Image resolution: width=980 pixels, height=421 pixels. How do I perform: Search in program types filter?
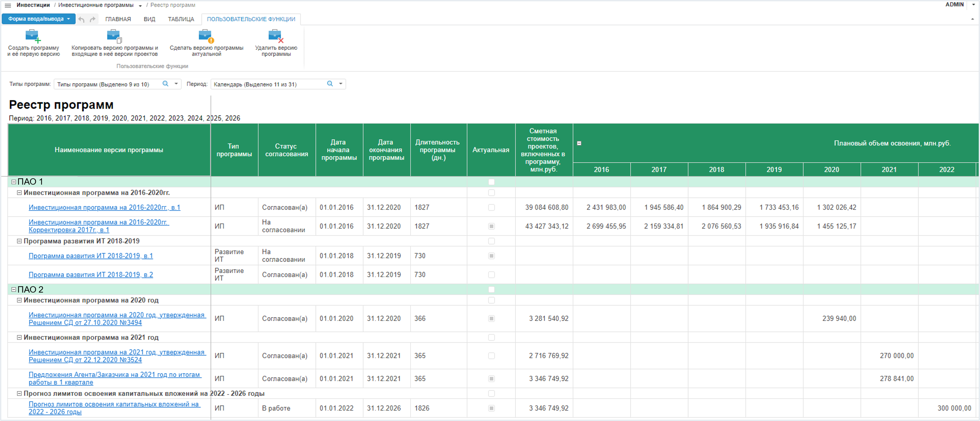pos(166,84)
